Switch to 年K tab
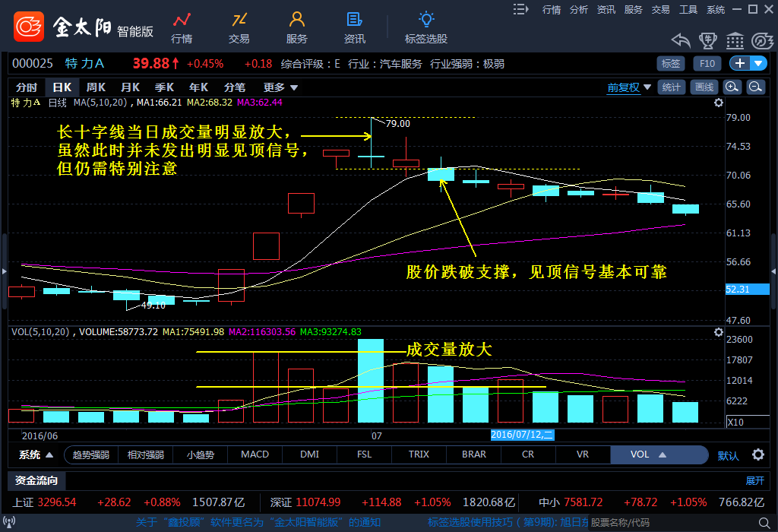The height and width of the screenshot is (532, 778). tap(198, 87)
